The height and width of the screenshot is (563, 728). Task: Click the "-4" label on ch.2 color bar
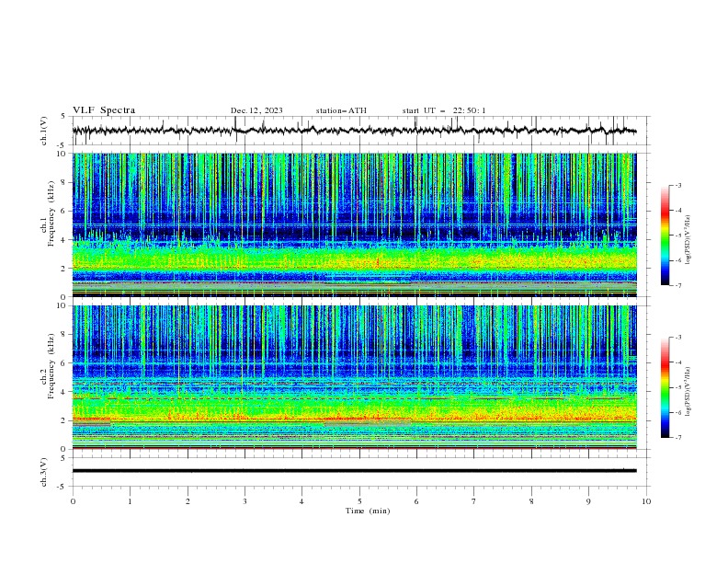coord(677,362)
